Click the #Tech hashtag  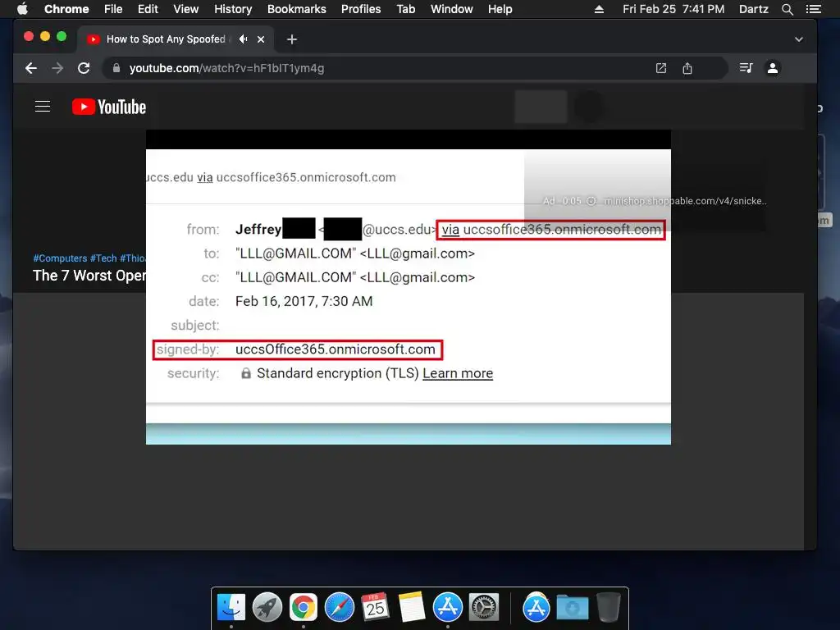(103, 258)
